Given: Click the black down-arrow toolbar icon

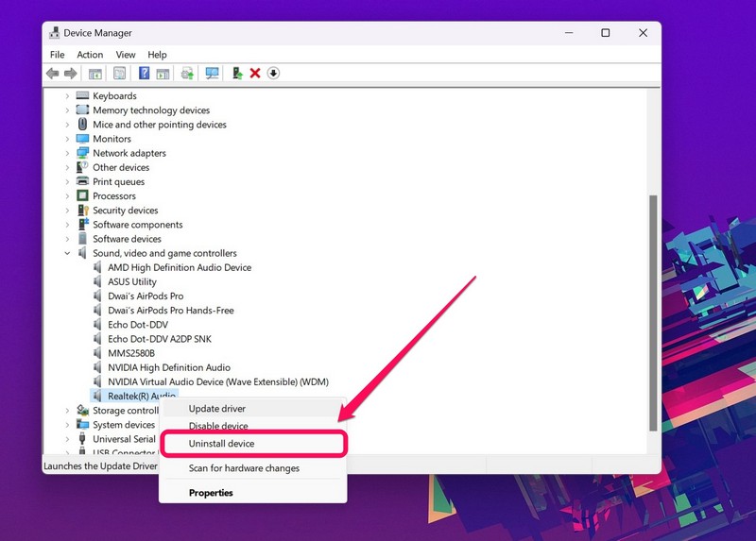Looking at the screenshot, I should (x=274, y=74).
